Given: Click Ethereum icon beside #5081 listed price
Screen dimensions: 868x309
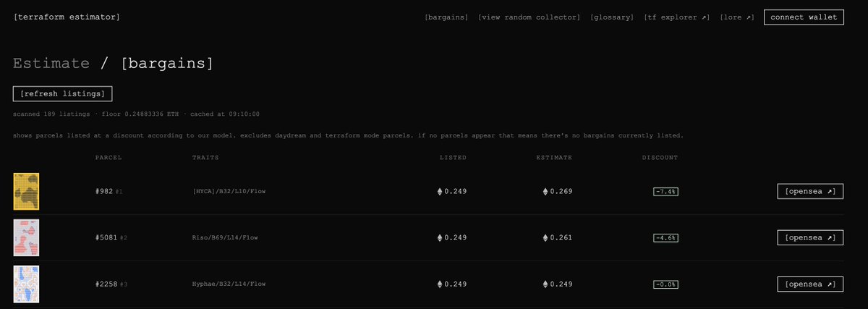Looking at the screenshot, I should (439, 238).
